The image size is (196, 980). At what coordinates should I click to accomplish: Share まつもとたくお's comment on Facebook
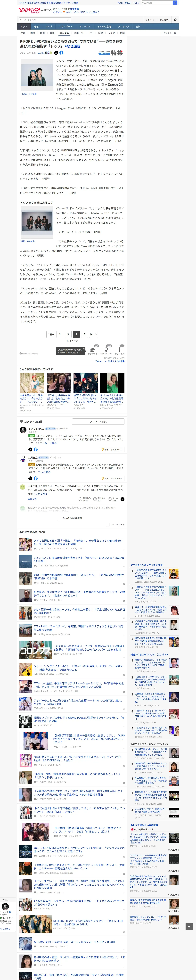point(35,449)
